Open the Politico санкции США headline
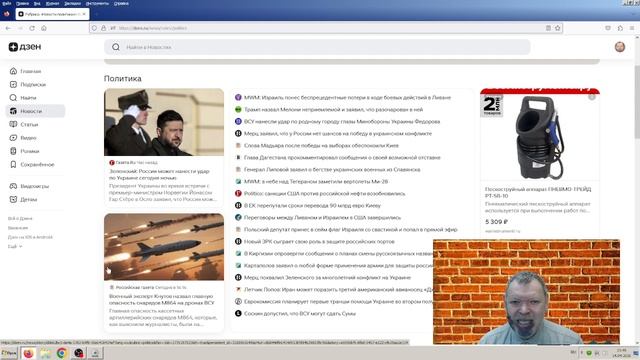 (324, 193)
